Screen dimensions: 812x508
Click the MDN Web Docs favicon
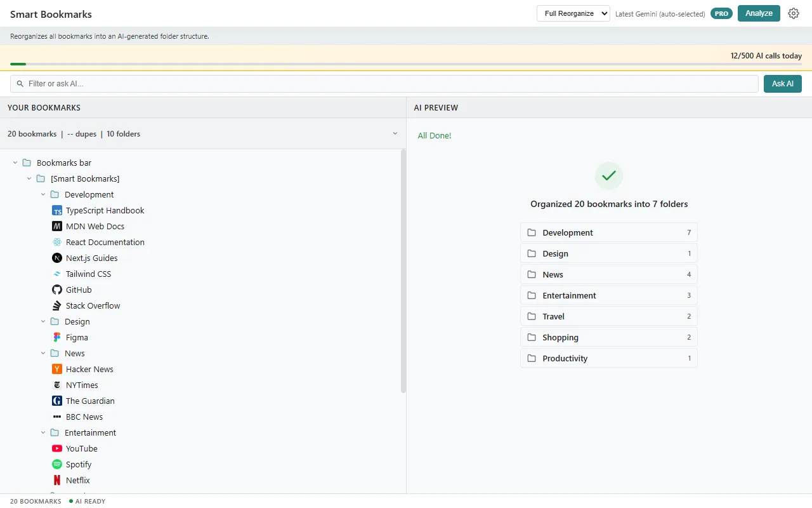coord(57,226)
